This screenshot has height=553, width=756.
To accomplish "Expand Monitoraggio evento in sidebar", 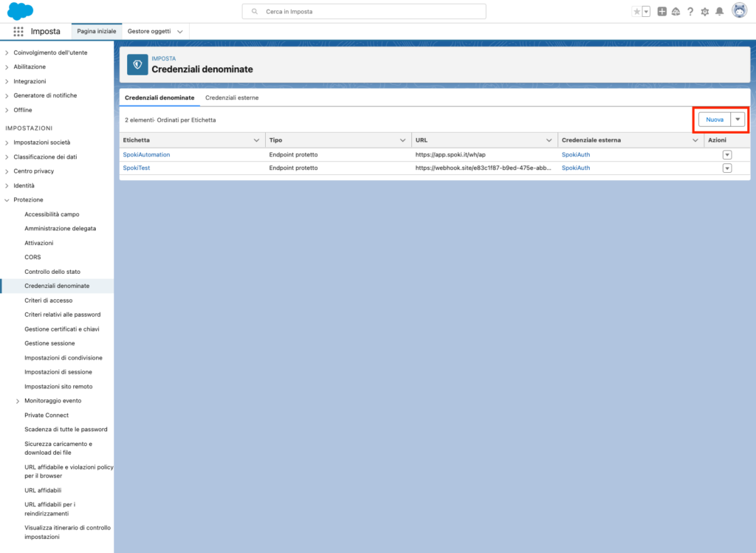I will pos(18,401).
